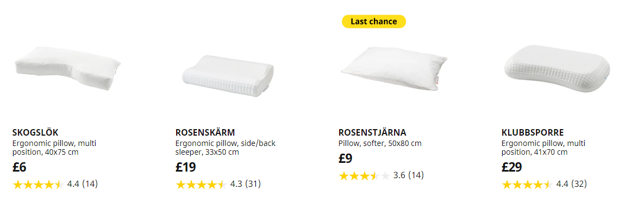The image size is (644, 201).
Task: Click the Last chance badge
Action: pos(374,21)
